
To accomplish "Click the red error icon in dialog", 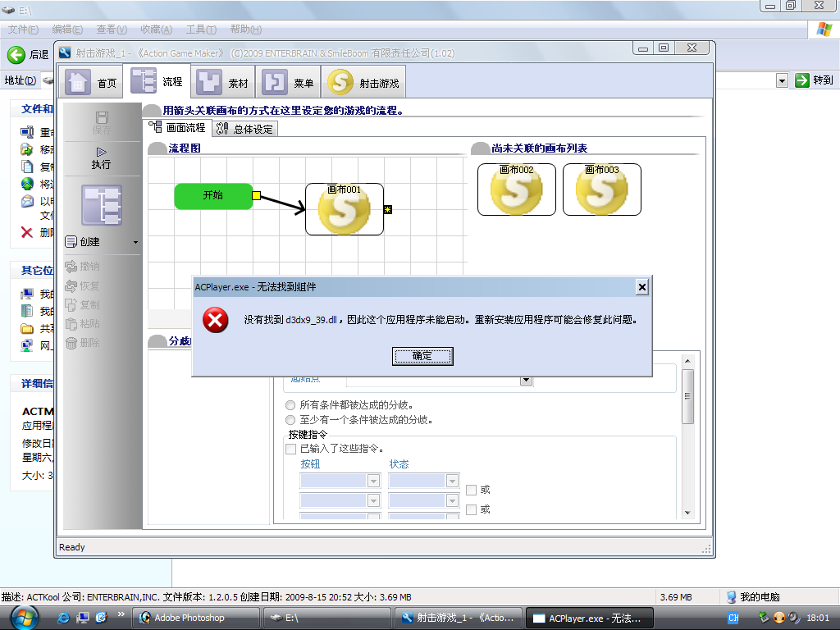I will point(216,321).
